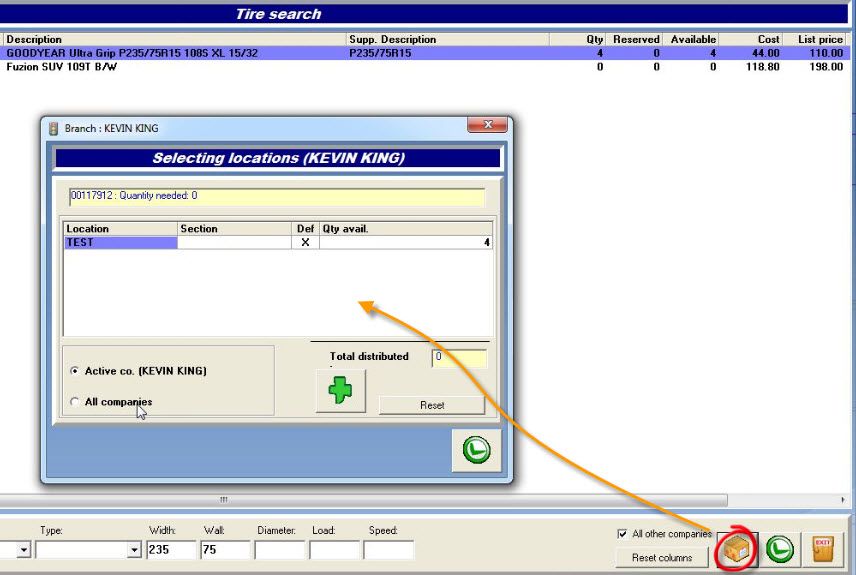Expand the cut-off dropdown left of Type

(x=23, y=550)
